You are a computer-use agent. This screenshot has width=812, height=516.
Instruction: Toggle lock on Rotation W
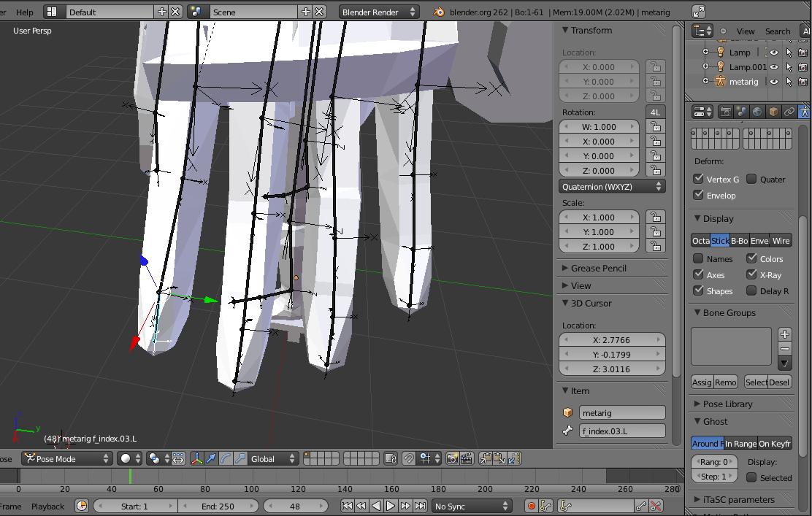[x=656, y=127]
